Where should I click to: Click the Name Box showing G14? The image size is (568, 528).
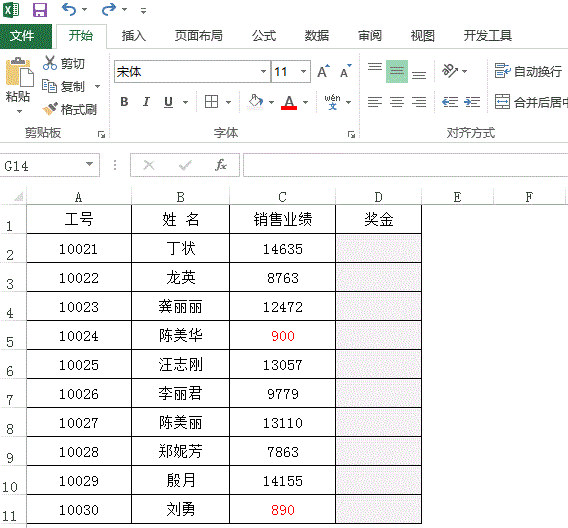coord(50,165)
